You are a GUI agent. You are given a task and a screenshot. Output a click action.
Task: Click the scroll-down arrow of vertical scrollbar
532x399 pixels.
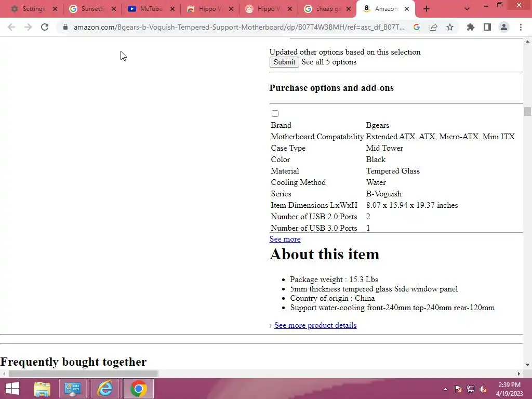(x=527, y=365)
